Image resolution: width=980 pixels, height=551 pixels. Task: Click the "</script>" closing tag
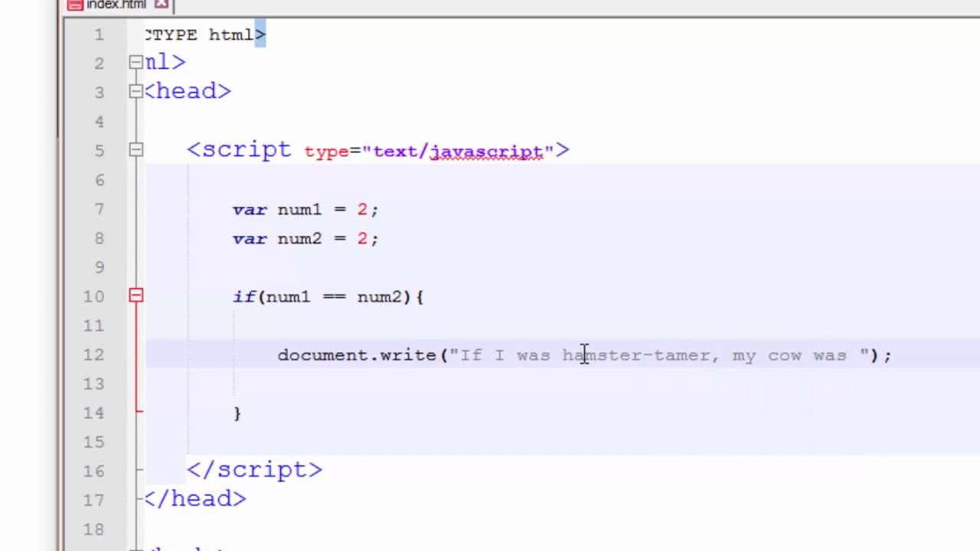coord(255,469)
